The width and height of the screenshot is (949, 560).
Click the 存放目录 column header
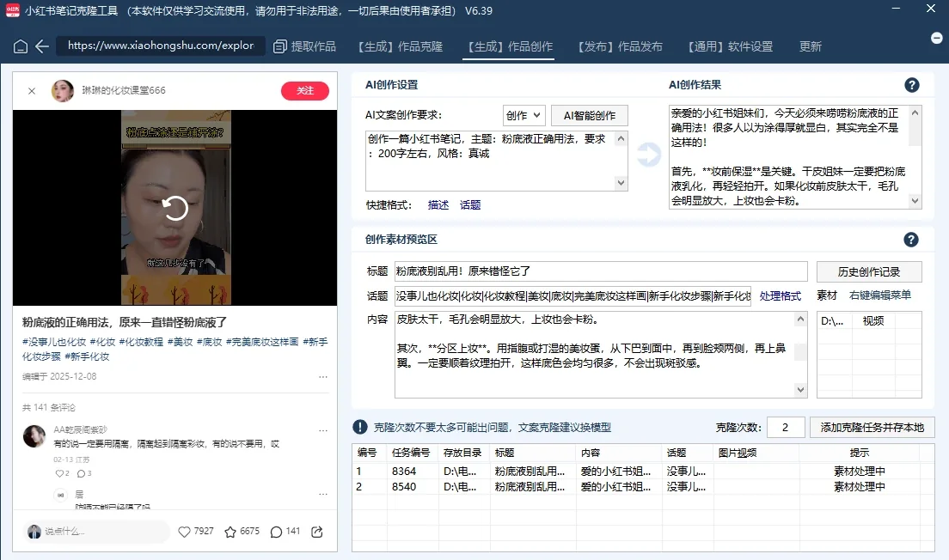click(x=463, y=453)
